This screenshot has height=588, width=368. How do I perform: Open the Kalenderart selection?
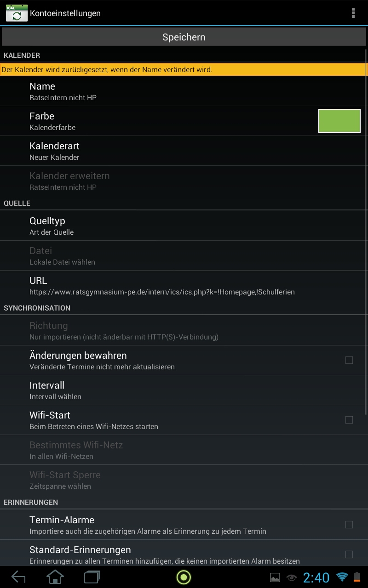[x=184, y=151]
